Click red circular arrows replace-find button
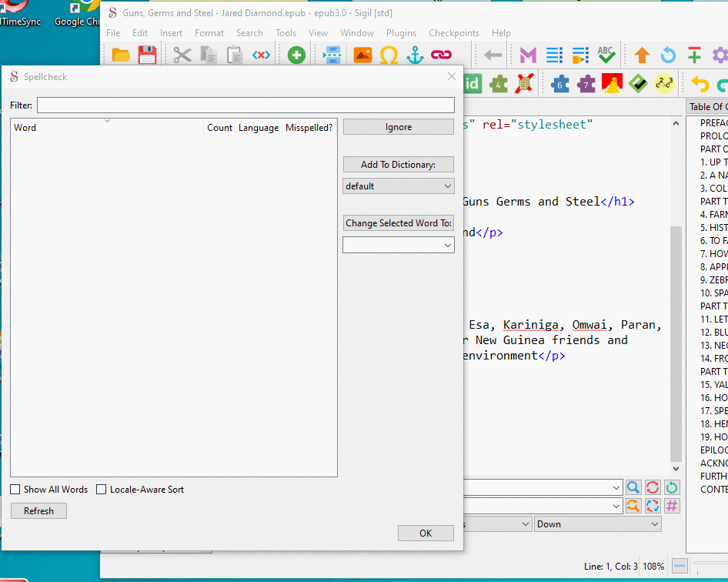This screenshot has height=582, width=728. 653,487
